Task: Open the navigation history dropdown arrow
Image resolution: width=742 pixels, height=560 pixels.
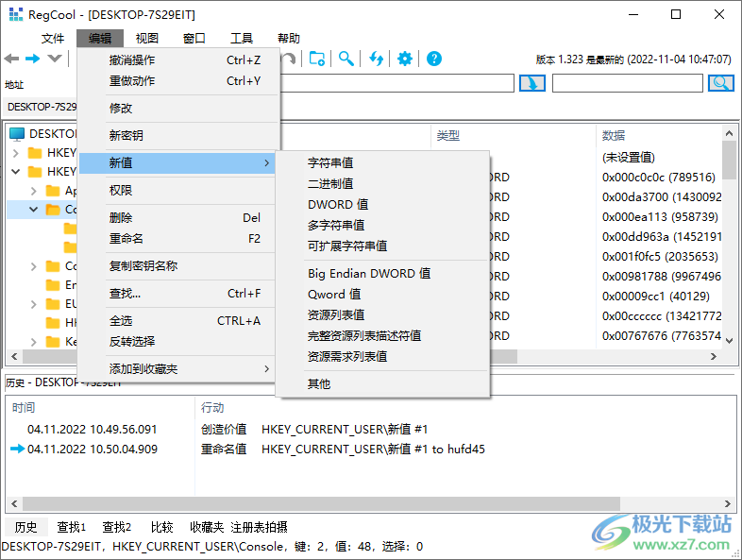Action: coord(55,59)
